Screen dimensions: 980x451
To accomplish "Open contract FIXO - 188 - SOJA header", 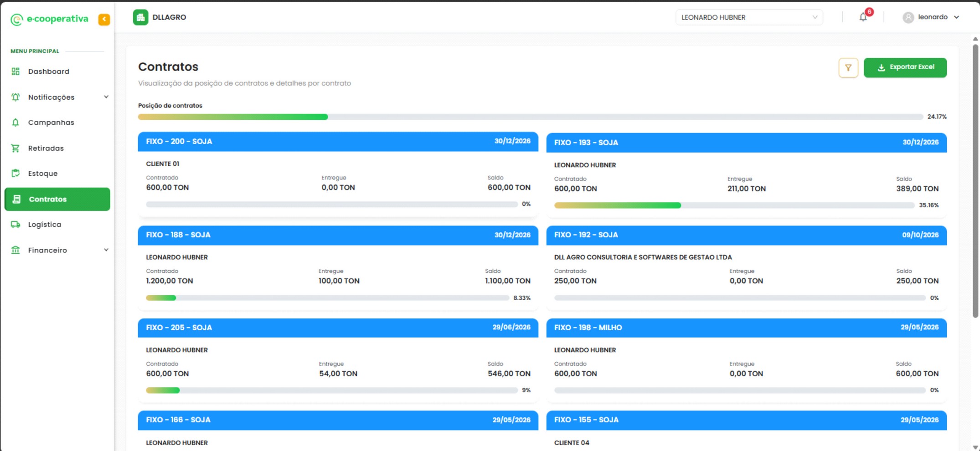I will (x=338, y=235).
